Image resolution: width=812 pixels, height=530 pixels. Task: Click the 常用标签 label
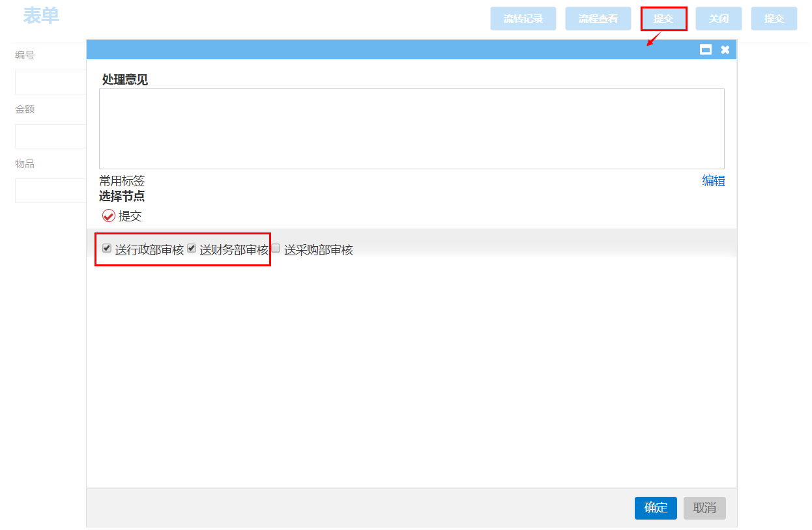[x=122, y=181]
